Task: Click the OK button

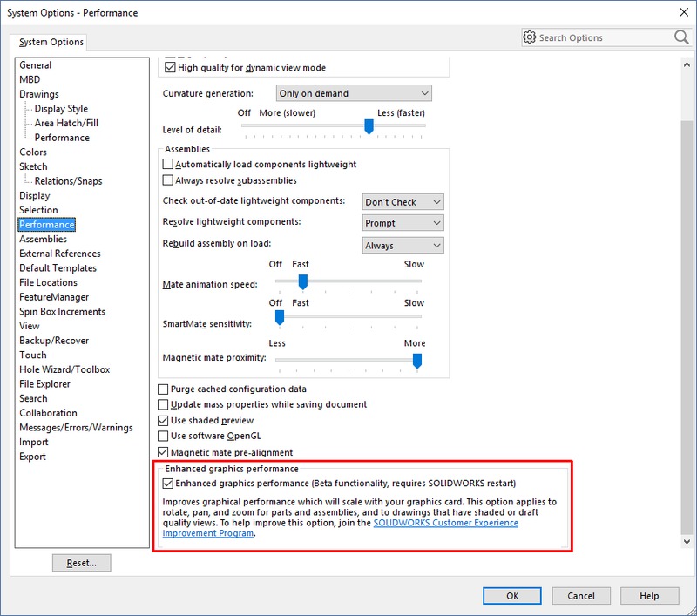Action: click(511, 596)
